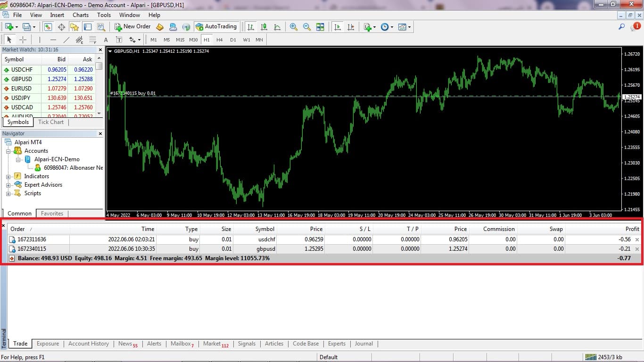Open the Charts menu
This screenshot has width=644, height=362.
(x=81, y=15)
